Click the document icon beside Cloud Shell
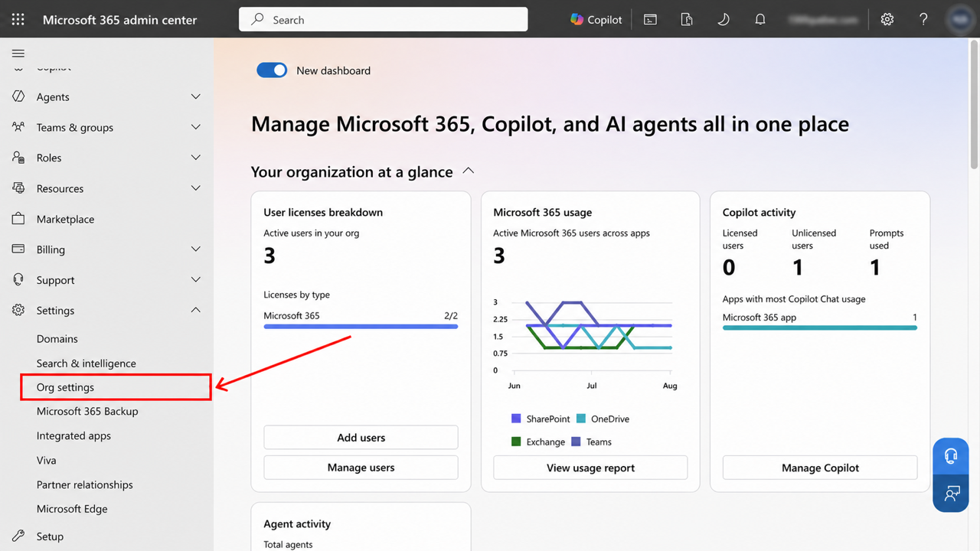The width and height of the screenshot is (980, 551). click(687, 20)
